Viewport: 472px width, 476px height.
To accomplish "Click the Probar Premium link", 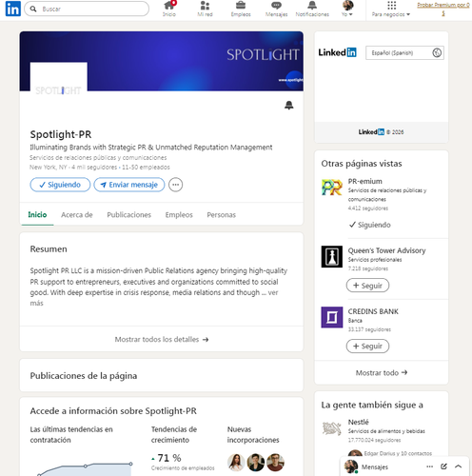I will click(443, 9).
